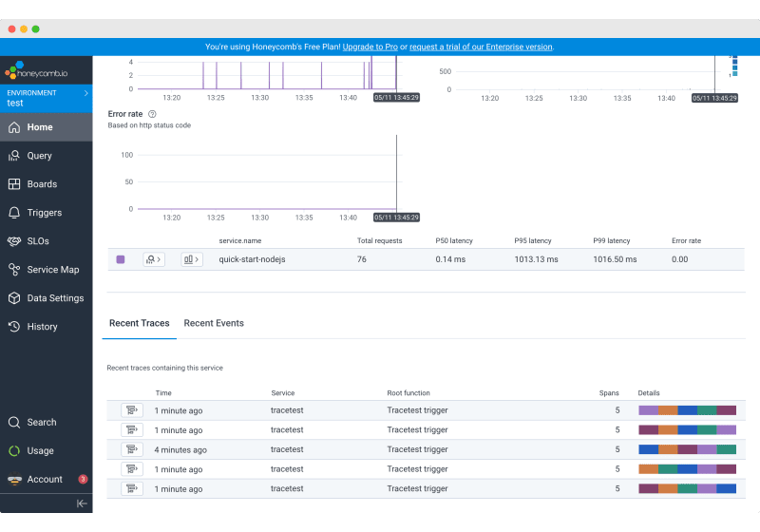760x532 pixels.
Task: Open the Account bee icon
Action: [14, 479]
